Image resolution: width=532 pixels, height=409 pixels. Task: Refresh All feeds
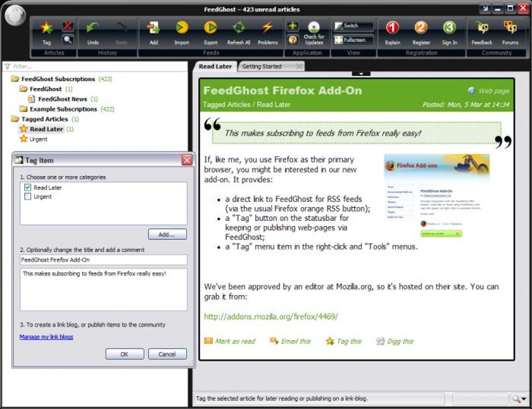pos(238,28)
